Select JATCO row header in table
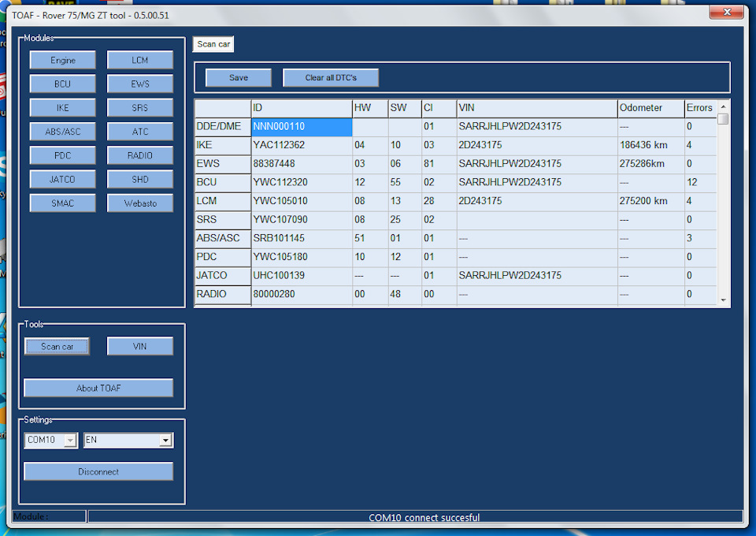The image size is (756, 536). (x=223, y=275)
